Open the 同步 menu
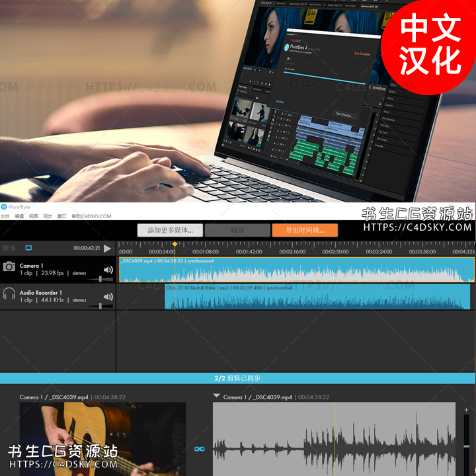This screenshot has height=476, width=476. (48, 216)
